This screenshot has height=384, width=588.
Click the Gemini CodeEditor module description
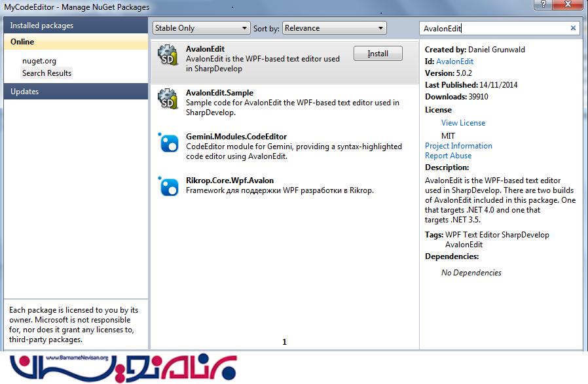tap(294, 151)
